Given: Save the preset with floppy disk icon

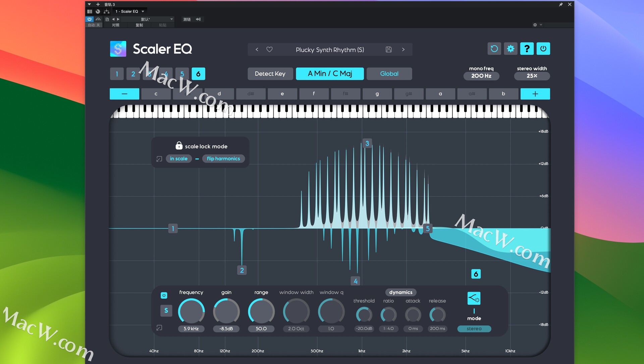Looking at the screenshot, I should (x=388, y=50).
